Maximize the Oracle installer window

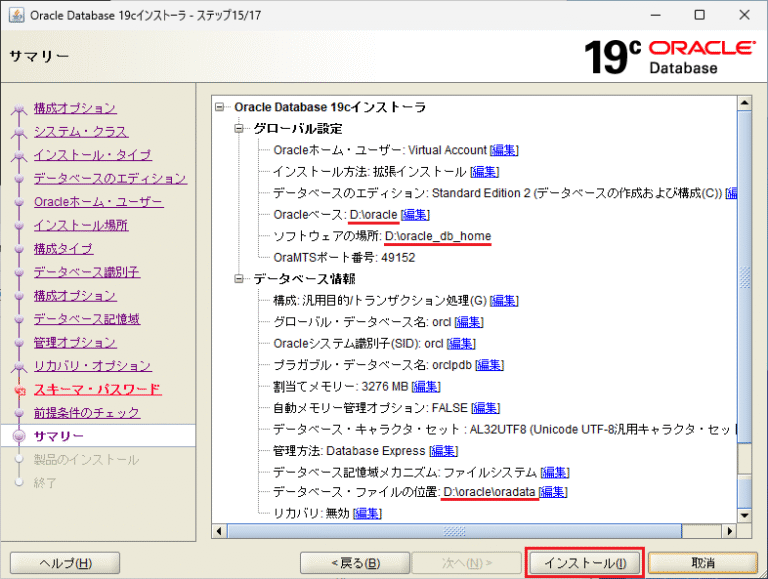[700, 15]
